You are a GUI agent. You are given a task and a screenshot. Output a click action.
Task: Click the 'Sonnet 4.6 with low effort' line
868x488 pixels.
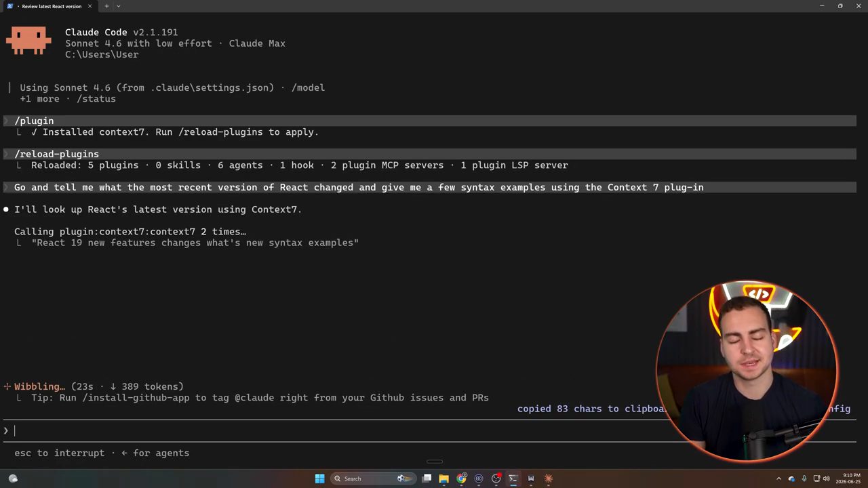point(175,43)
